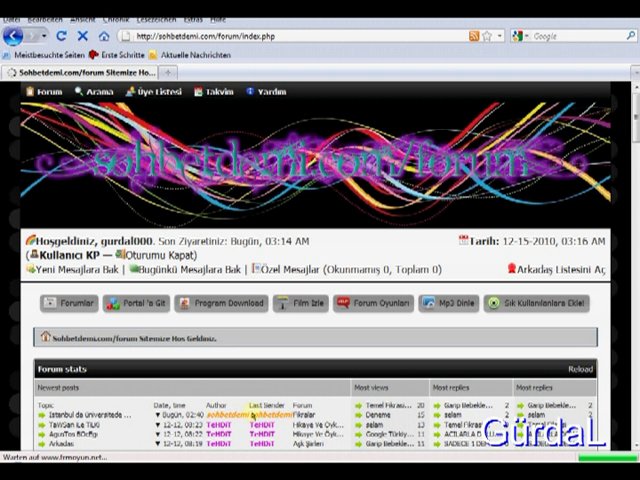The height and width of the screenshot is (480, 640).
Task: Stop page loading with the X icon
Action: tap(82, 36)
